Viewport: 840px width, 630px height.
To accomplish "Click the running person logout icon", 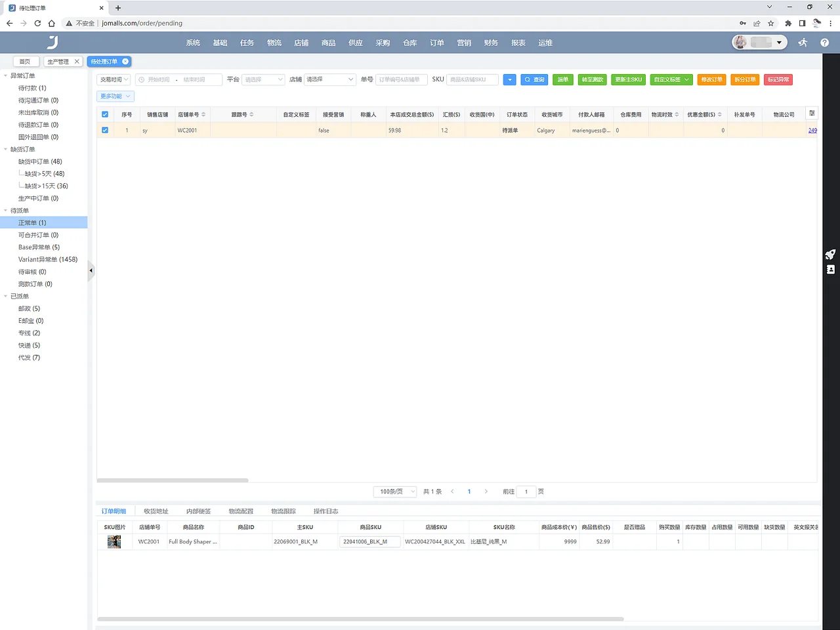I will (x=802, y=43).
